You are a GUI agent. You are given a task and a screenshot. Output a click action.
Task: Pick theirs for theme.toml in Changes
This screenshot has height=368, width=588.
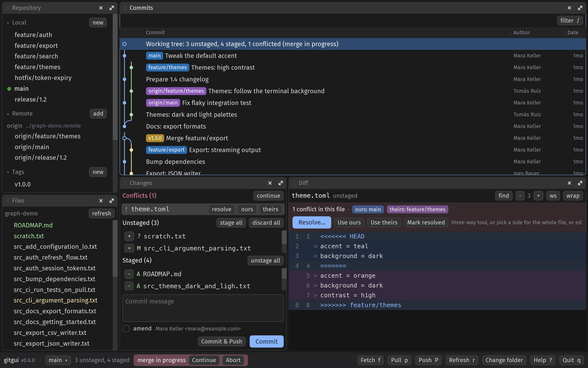coord(270,209)
